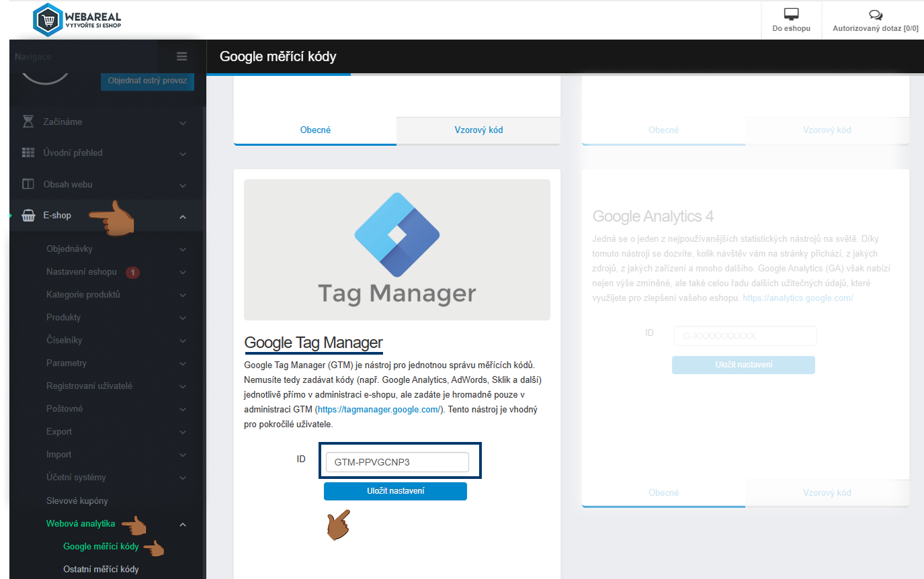
Task: Open the tagmanager.google.com link
Action: pyautogui.click(x=378, y=409)
